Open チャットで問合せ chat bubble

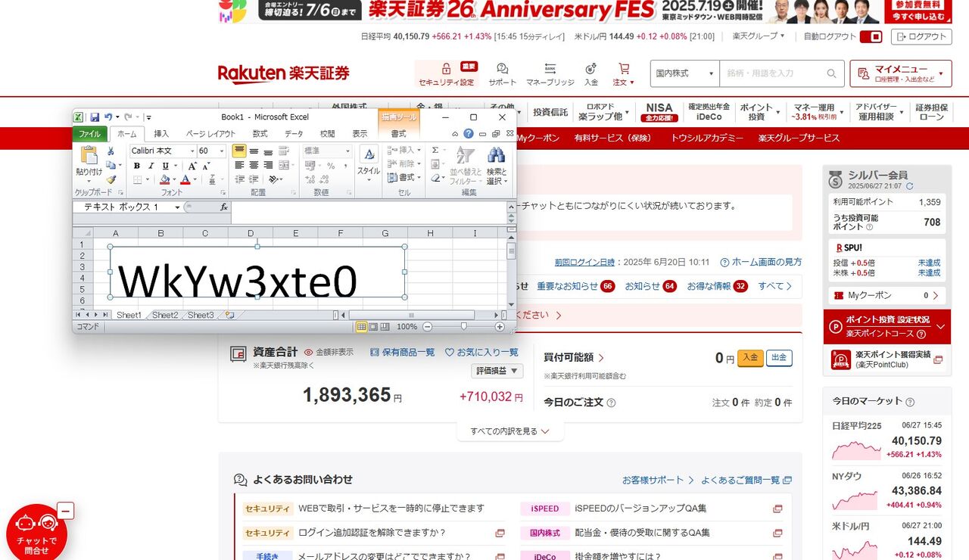36,534
